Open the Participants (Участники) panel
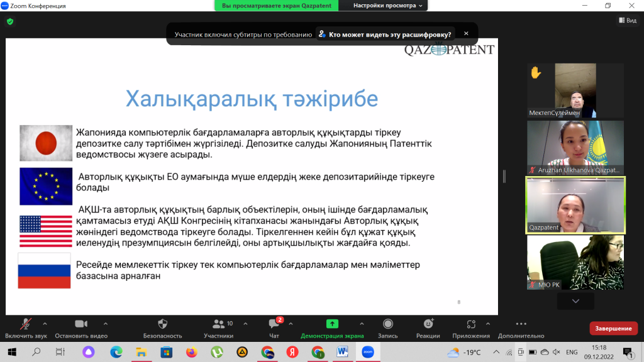Viewport: 644px width, 362px height. point(219,324)
